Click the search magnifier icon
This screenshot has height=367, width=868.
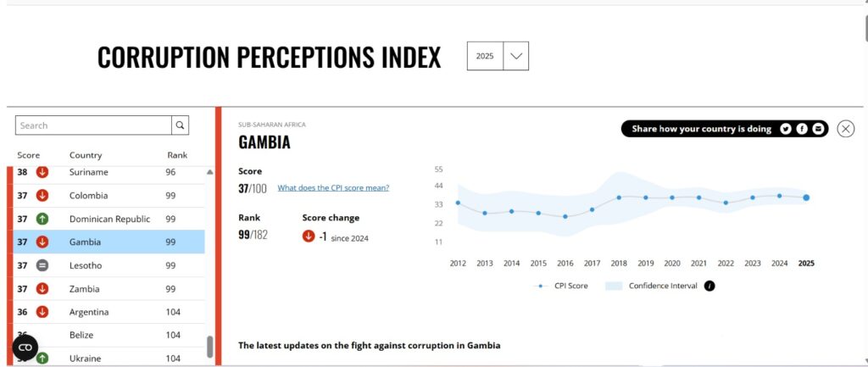click(x=180, y=125)
